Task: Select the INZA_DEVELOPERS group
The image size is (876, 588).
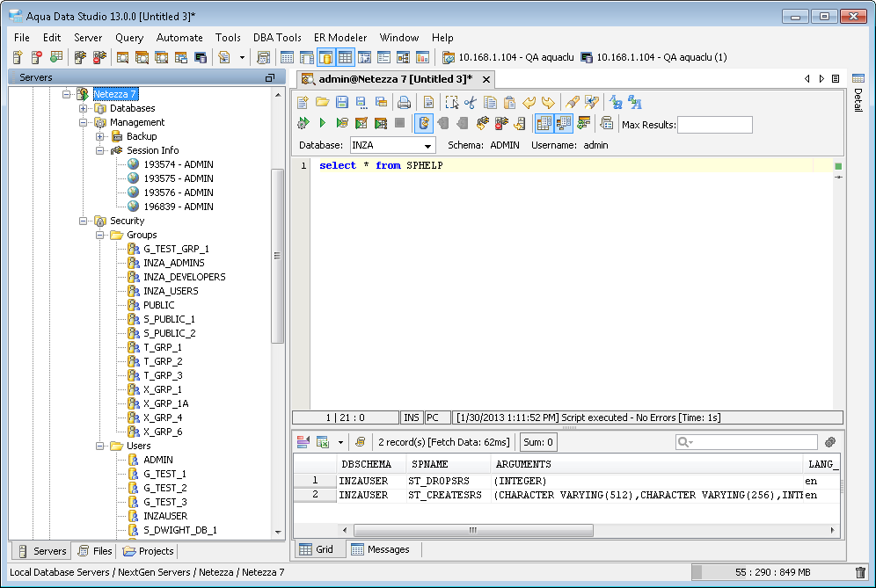Action: tap(184, 277)
